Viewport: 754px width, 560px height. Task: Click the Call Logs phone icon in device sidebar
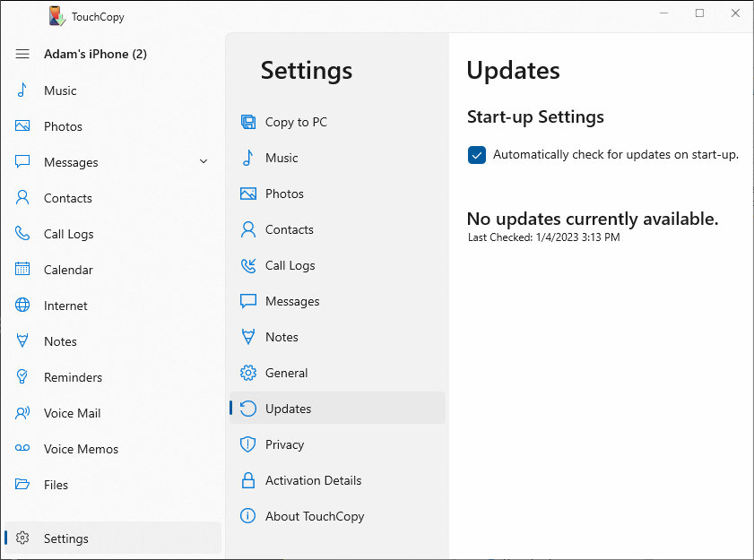(x=22, y=233)
